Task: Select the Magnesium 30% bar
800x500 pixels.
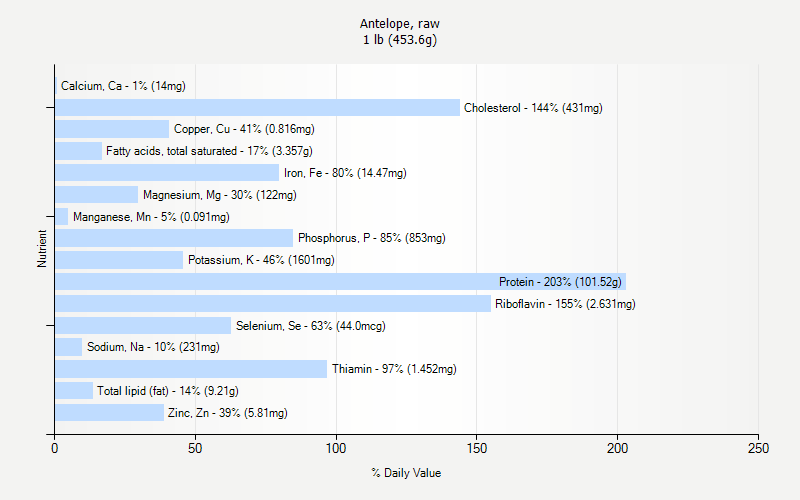Action: click(96, 195)
